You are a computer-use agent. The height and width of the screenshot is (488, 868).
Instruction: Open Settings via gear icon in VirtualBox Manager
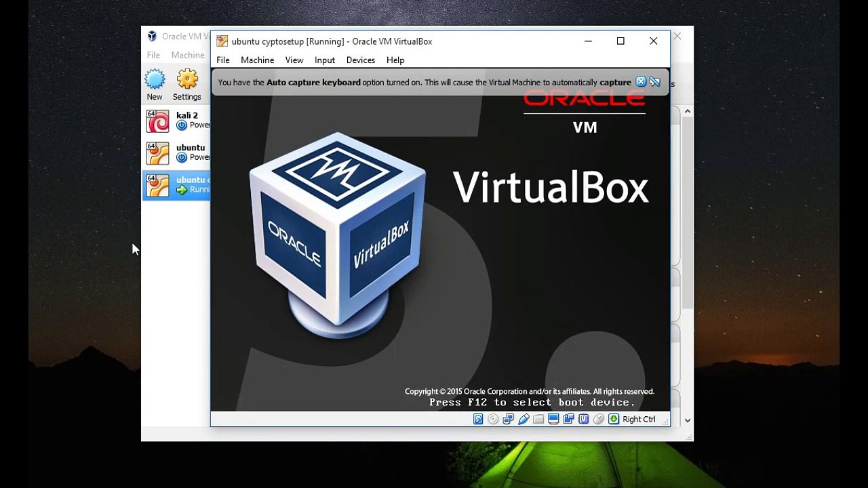point(187,80)
